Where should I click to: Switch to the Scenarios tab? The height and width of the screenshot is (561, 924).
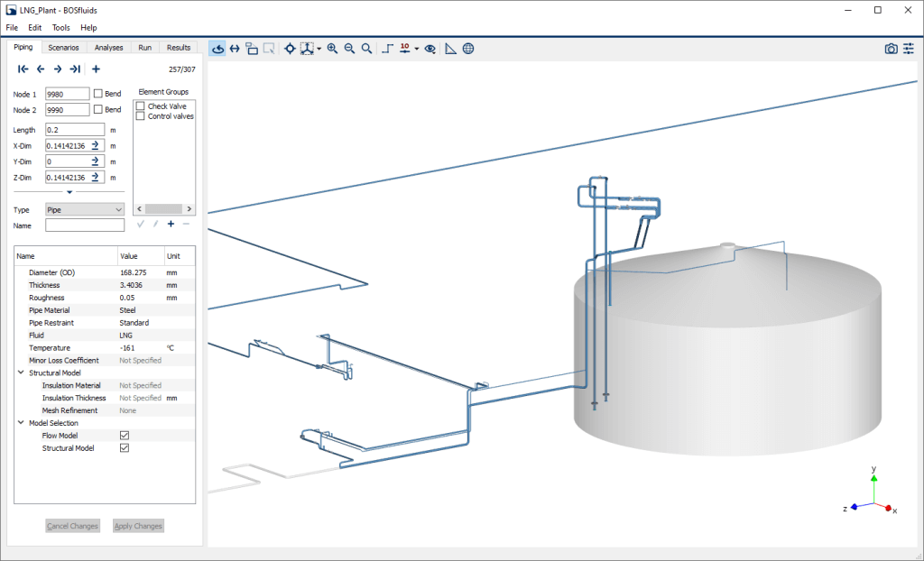[63, 47]
